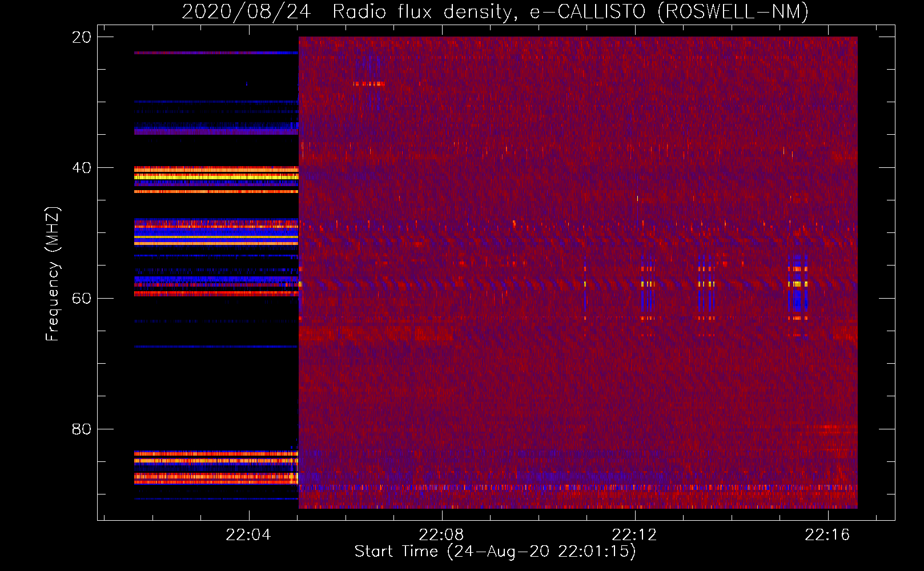Click the 22:12 time tick label
Image resolution: width=924 pixels, height=571 pixels.
click(x=634, y=535)
